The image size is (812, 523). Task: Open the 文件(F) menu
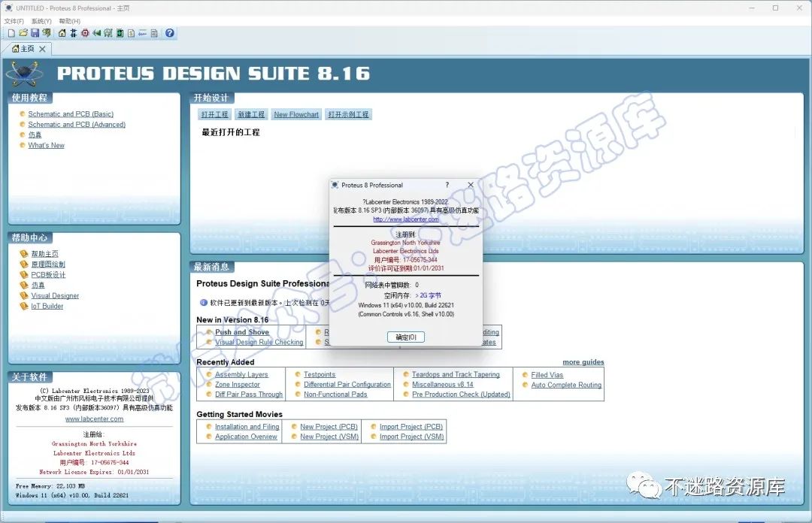point(14,21)
